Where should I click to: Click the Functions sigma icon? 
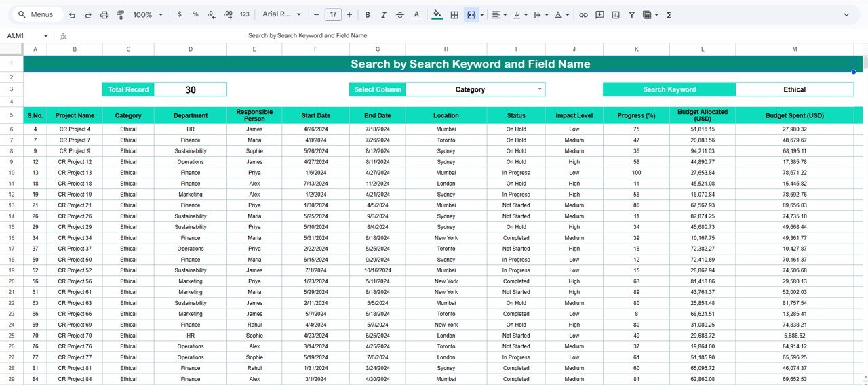click(x=669, y=14)
